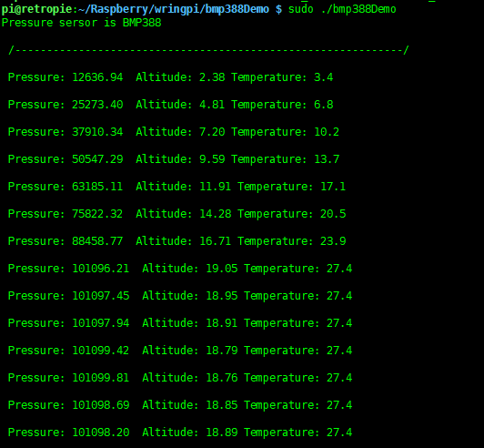Click altitude value 18.79
484x448 pixels.
pos(222,351)
